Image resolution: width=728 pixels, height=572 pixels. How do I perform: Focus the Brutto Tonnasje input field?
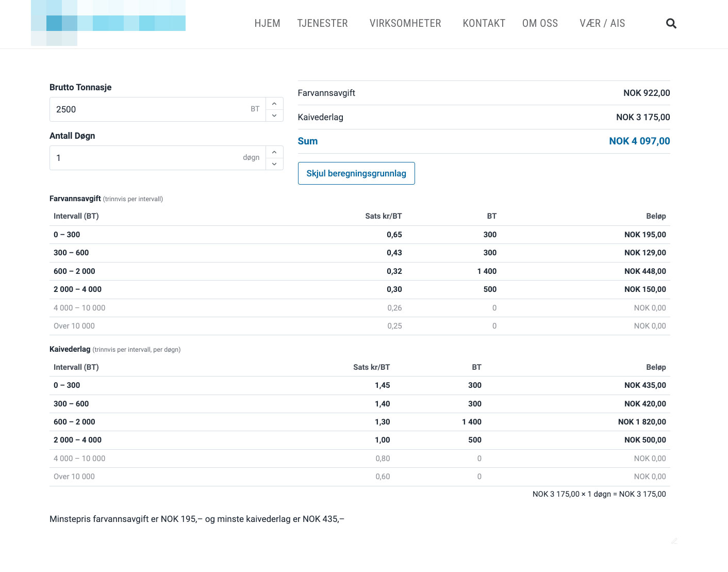click(x=158, y=109)
